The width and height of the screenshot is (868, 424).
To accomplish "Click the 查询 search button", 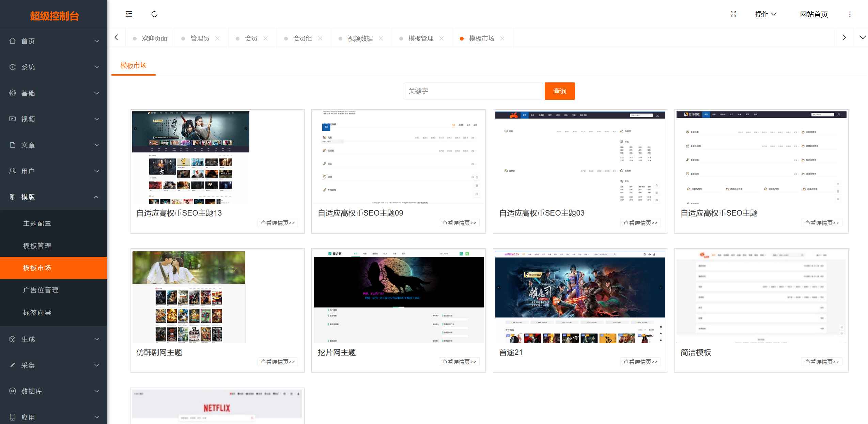I will 560,91.
